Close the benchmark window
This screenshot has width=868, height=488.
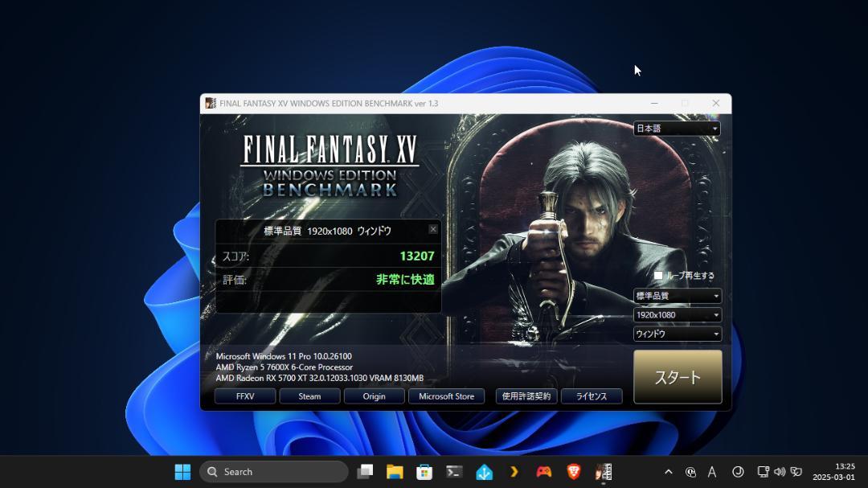point(716,103)
